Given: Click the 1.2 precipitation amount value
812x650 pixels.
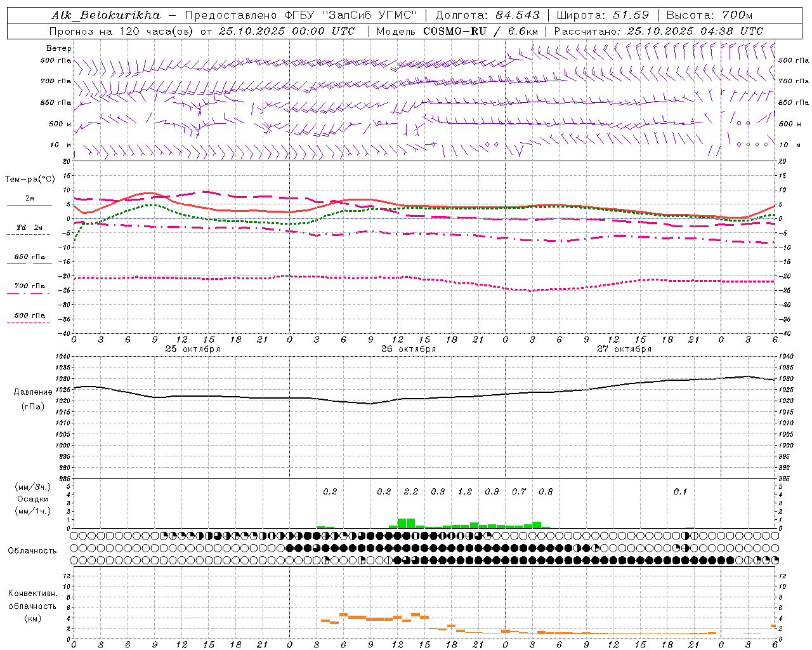Looking at the screenshot, I should [464, 492].
